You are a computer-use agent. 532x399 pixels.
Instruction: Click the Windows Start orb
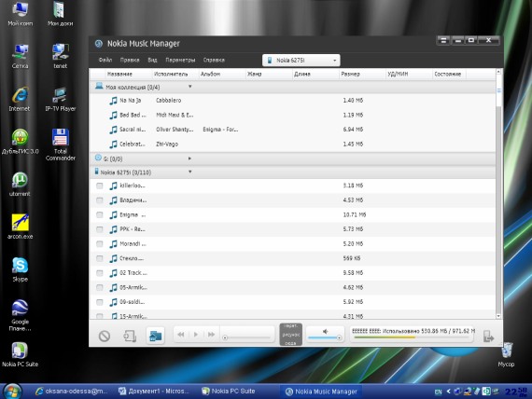(12, 392)
